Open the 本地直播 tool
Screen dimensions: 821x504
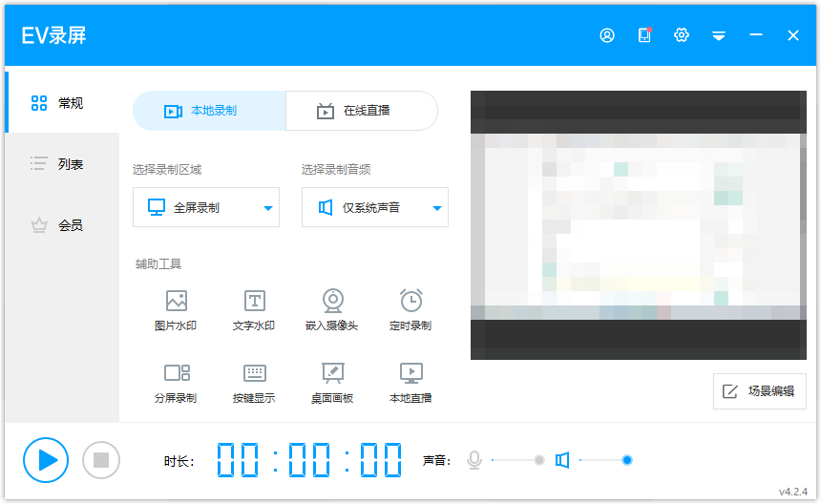410,383
